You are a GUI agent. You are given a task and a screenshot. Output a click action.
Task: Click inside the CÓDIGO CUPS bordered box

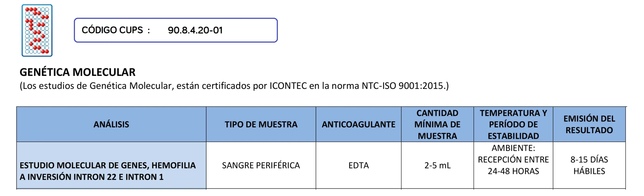coord(249,30)
